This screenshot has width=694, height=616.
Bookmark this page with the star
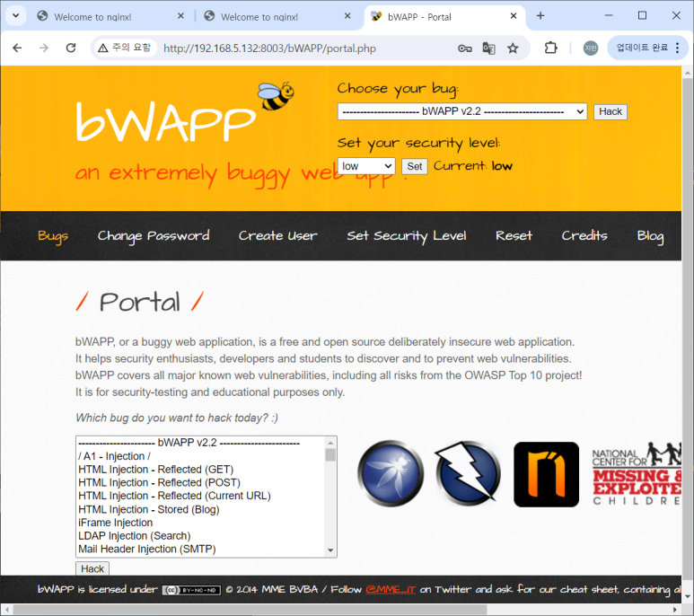(513, 48)
